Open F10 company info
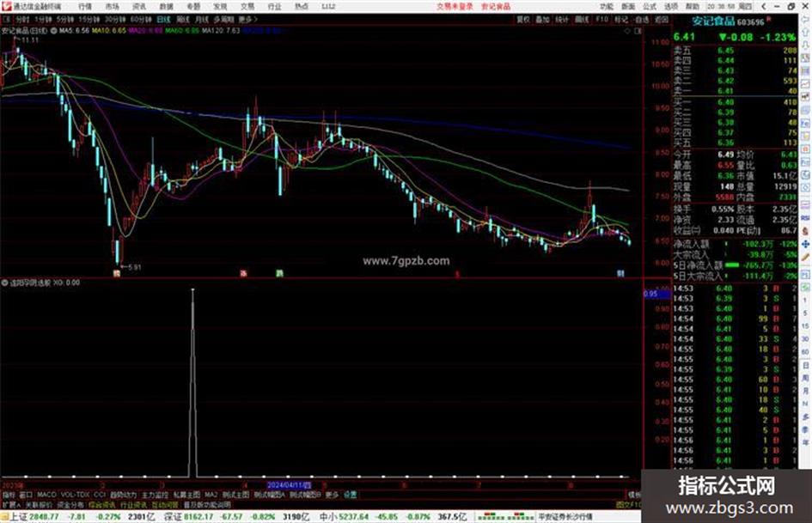The height and width of the screenshot is (523, 812). coord(601,20)
